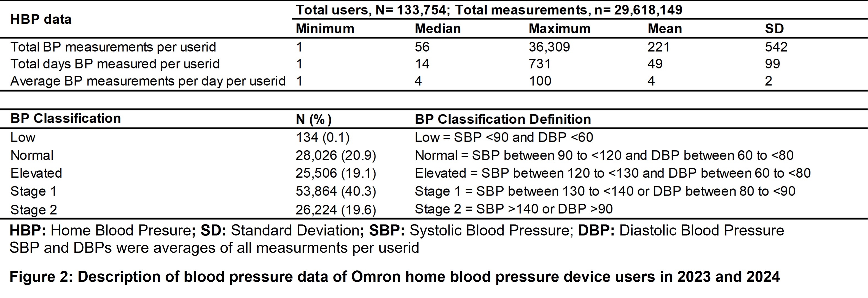The height and width of the screenshot is (298, 868).
Task: Click the "Maximum" column header
Action: [x=559, y=29]
